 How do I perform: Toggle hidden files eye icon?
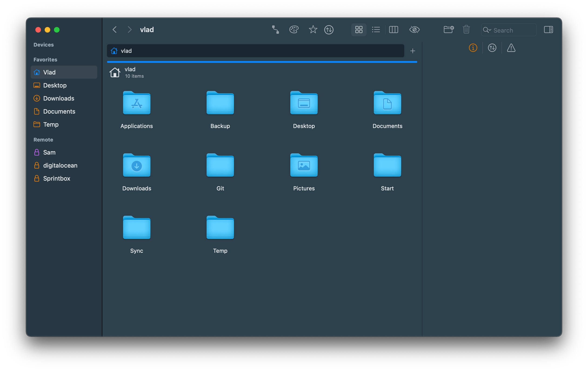414,30
